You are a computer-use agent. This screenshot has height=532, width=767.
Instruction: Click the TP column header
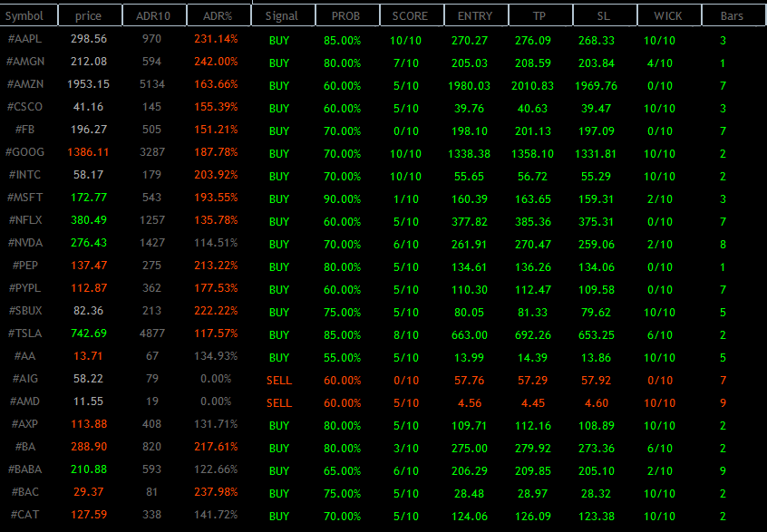click(540, 15)
